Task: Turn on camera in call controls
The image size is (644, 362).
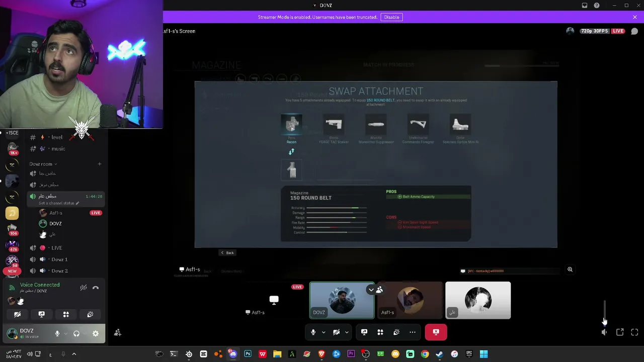Action: click(336, 332)
